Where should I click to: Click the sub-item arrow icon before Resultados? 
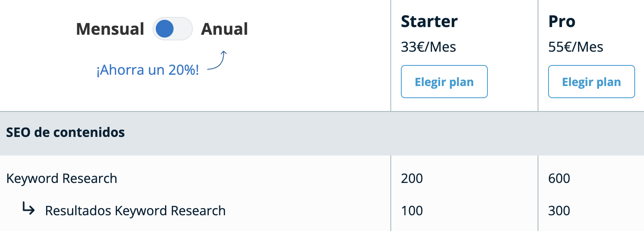tap(28, 209)
